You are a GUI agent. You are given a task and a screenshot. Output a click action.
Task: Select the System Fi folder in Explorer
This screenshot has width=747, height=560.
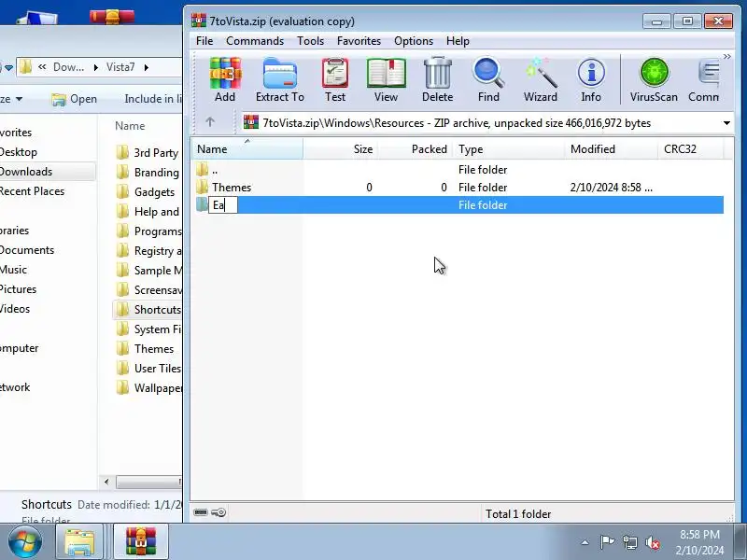pos(148,329)
